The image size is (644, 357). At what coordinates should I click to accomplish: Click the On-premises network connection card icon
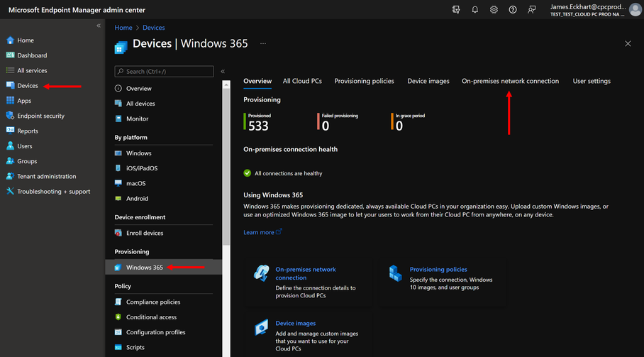point(261,273)
